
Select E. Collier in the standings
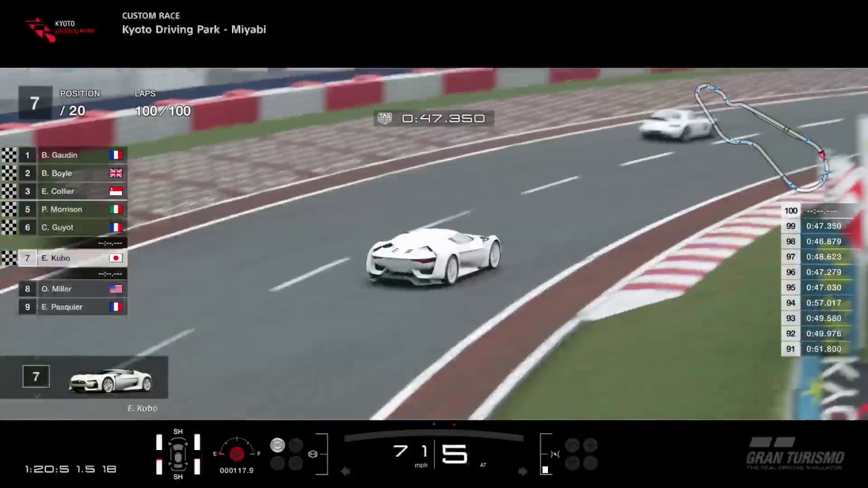[x=73, y=191]
